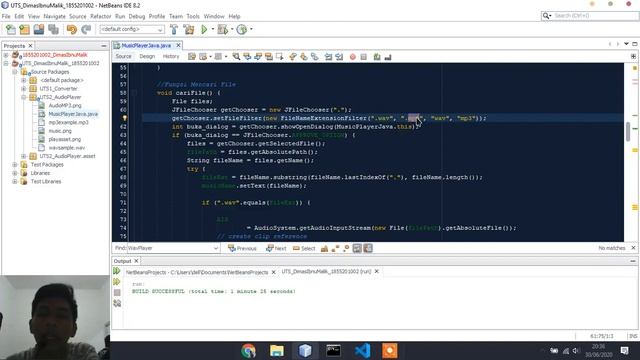Screen dimensions: 640x360
Task: Select the UTS_DimasIbnuMalik_1855201002 (run) output tab
Action: [326, 271]
